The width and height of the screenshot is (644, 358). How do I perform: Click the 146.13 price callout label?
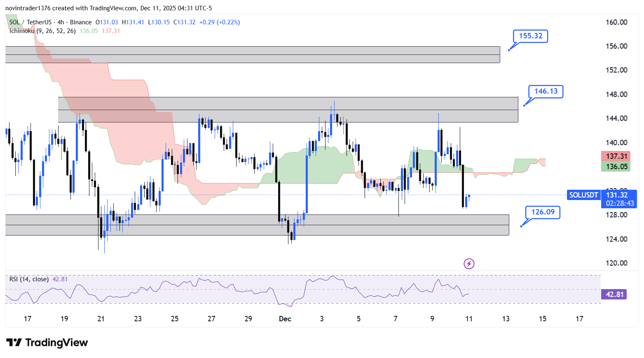click(546, 91)
